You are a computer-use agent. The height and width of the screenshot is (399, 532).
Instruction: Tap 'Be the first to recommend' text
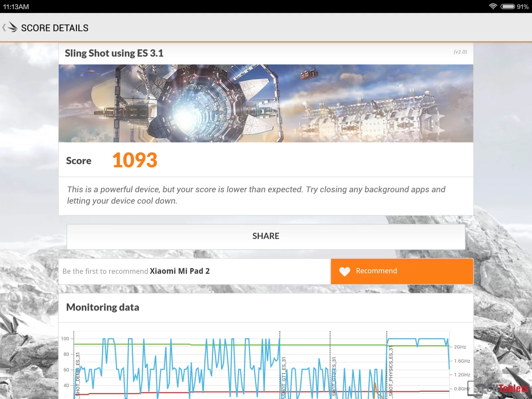[x=105, y=271]
